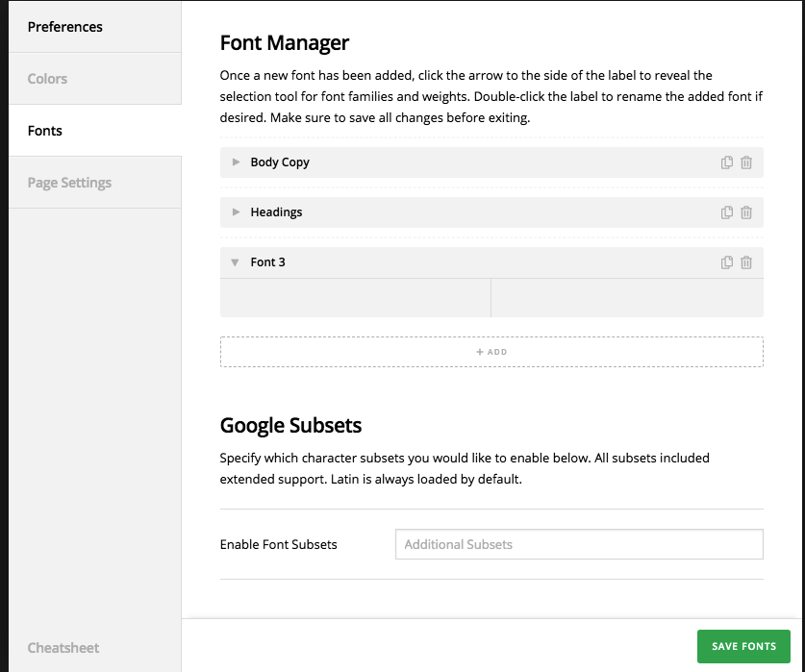Collapse the Font 3 row arrow

coord(236,262)
